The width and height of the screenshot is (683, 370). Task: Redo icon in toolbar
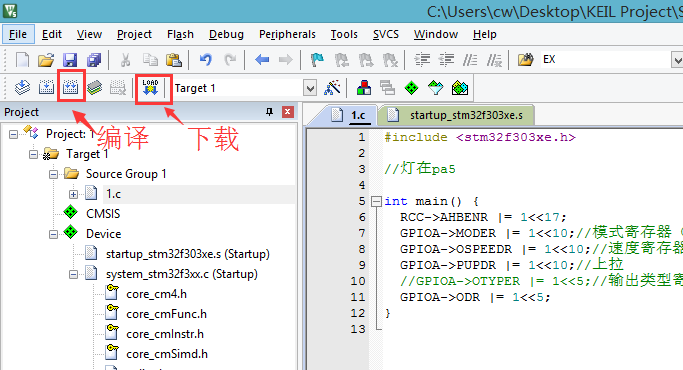[x=230, y=60]
